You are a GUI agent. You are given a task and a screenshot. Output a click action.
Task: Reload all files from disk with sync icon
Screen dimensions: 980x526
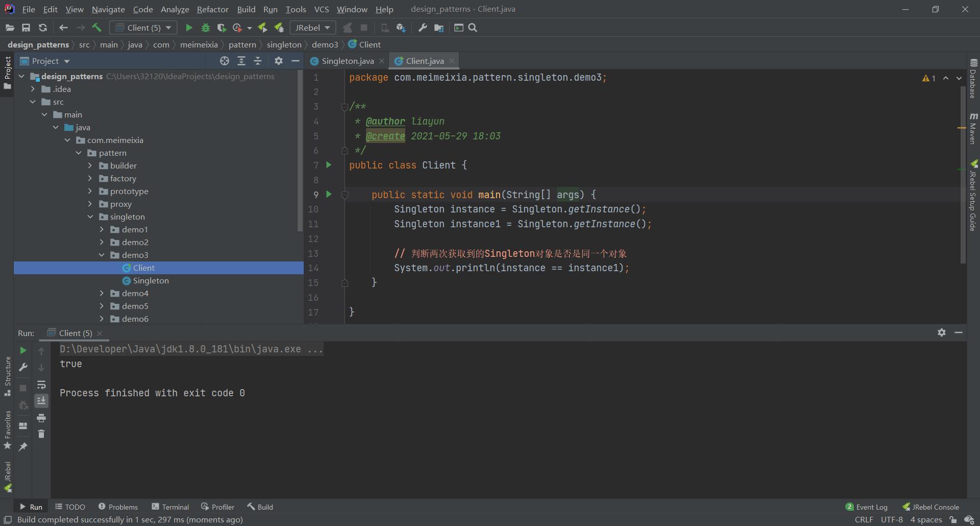pyautogui.click(x=43, y=28)
